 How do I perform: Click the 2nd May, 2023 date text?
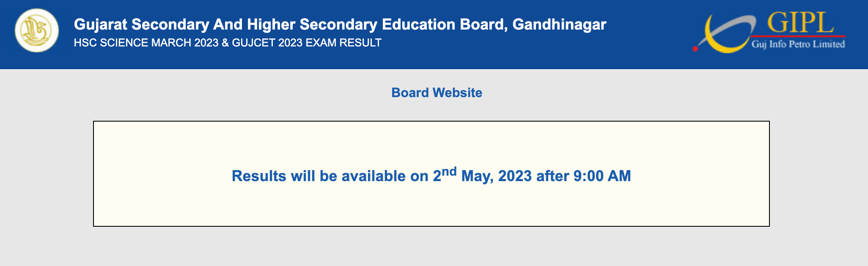tap(482, 175)
